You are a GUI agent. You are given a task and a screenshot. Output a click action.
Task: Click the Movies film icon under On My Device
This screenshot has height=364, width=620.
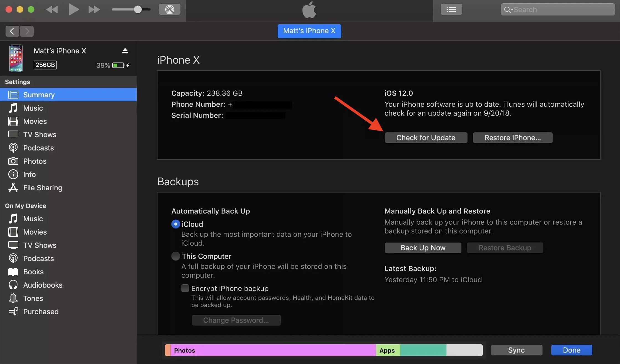13,232
